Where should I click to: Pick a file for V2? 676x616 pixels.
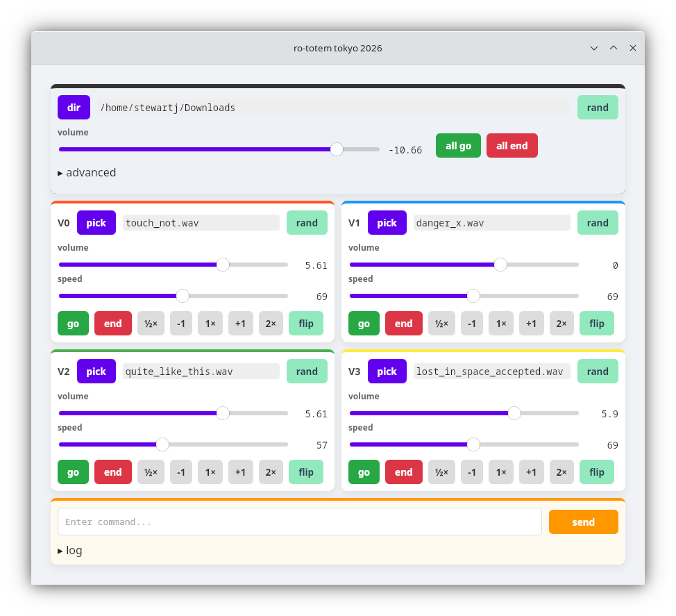(96, 372)
